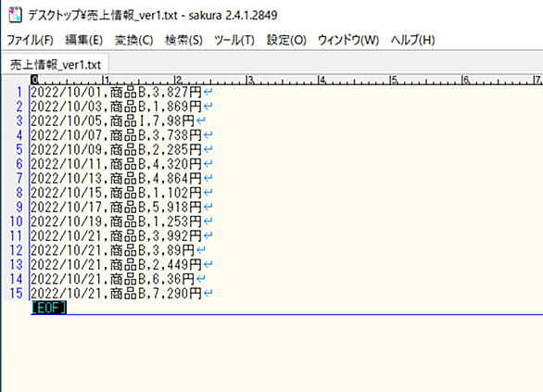Click the column ruler at mark 3

click(251, 81)
